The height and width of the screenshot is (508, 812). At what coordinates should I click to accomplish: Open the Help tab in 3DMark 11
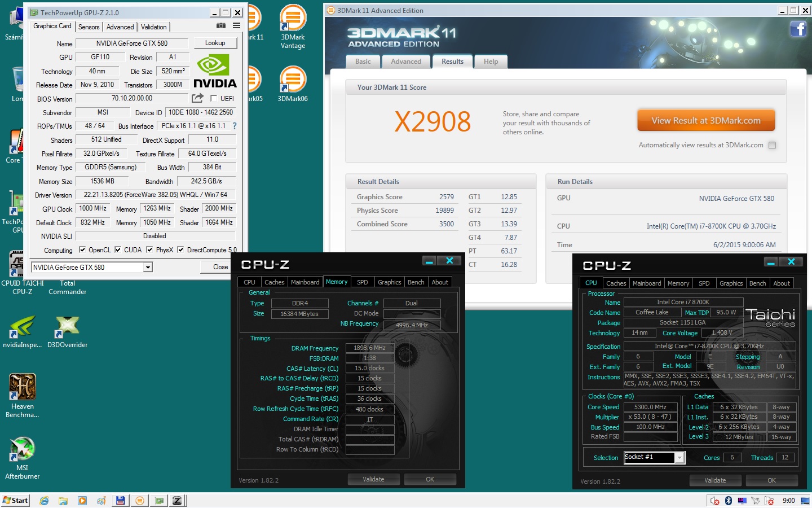coord(491,62)
